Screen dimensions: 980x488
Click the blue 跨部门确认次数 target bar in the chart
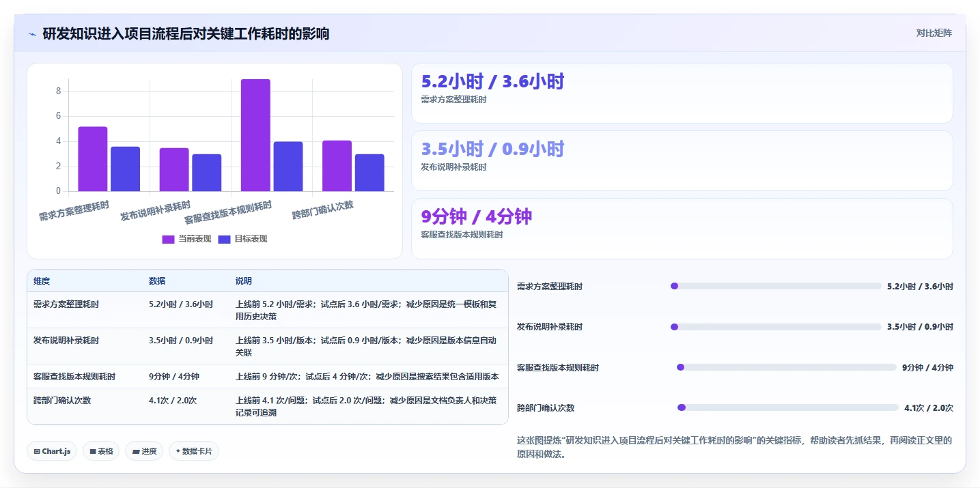(x=369, y=173)
